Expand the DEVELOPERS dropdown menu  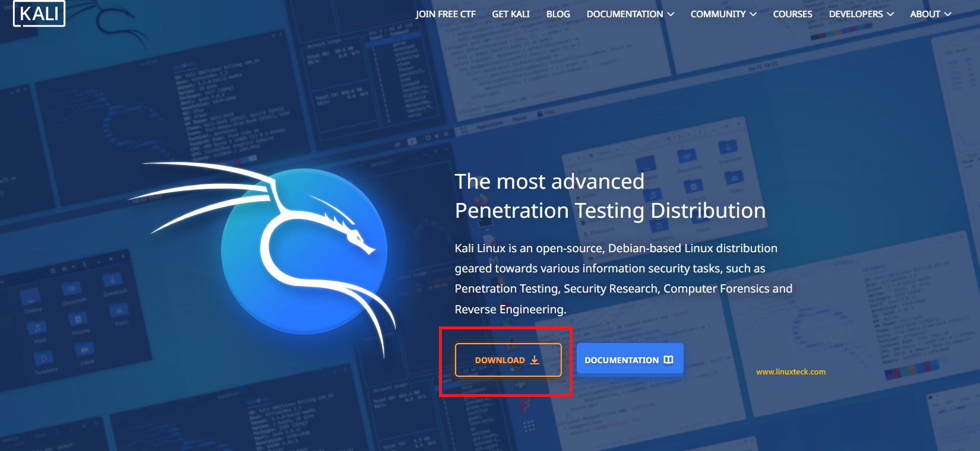[x=861, y=14]
